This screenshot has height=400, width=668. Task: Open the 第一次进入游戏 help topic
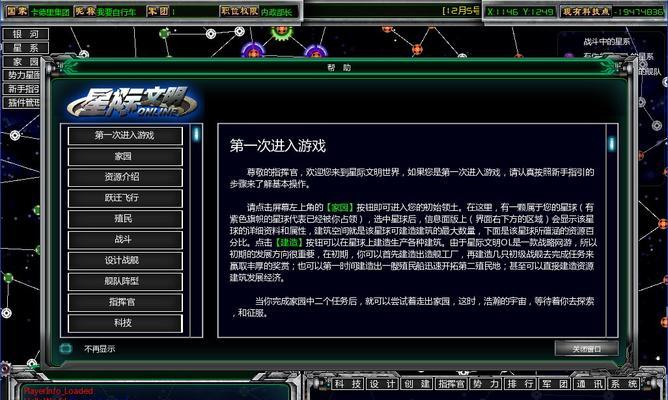125,136
